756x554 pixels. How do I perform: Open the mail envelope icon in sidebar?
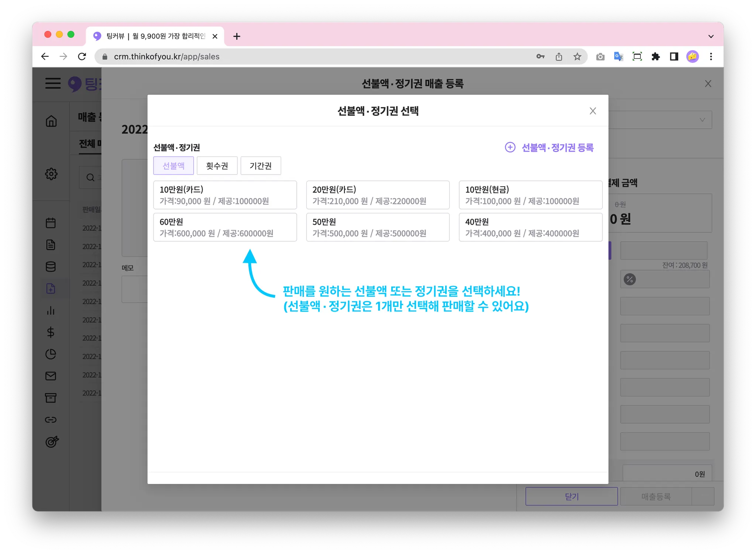pyautogui.click(x=51, y=376)
